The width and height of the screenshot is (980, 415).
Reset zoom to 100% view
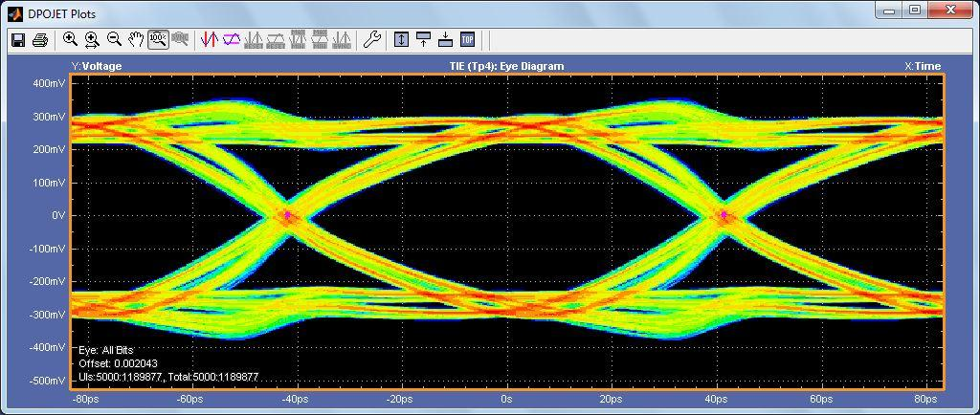[158, 40]
